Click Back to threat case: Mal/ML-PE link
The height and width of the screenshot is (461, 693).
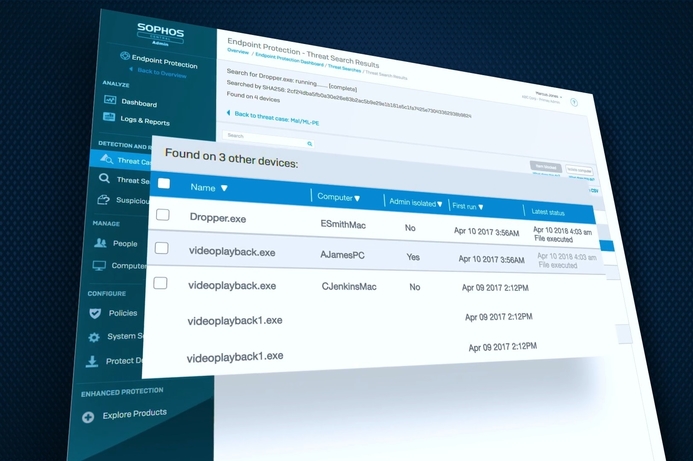(x=277, y=118)
